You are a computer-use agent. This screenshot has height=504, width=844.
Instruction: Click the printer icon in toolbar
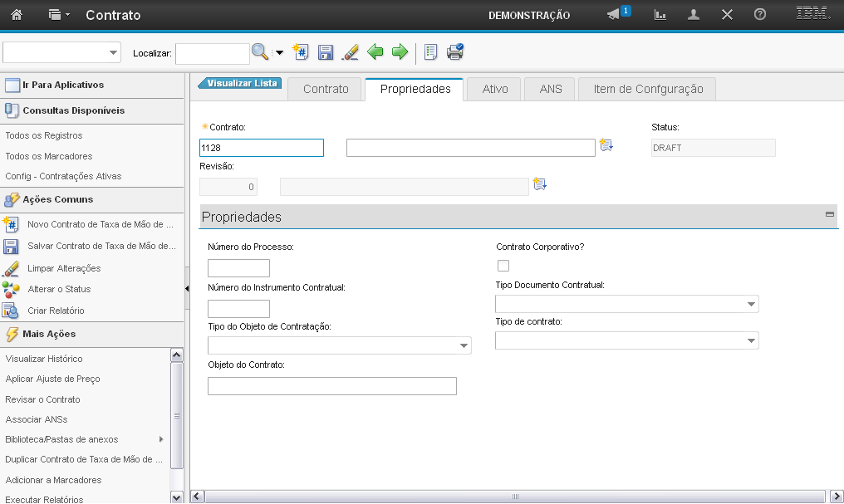click(x=455, y=52)
